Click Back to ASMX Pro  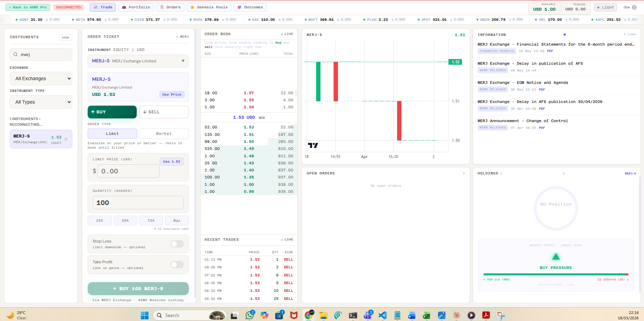[x=28, y=7]
